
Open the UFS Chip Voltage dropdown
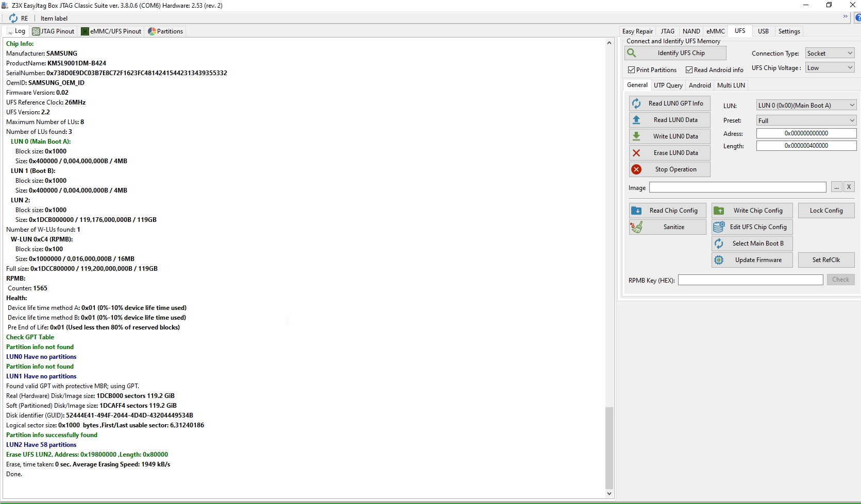coord(830,67)
